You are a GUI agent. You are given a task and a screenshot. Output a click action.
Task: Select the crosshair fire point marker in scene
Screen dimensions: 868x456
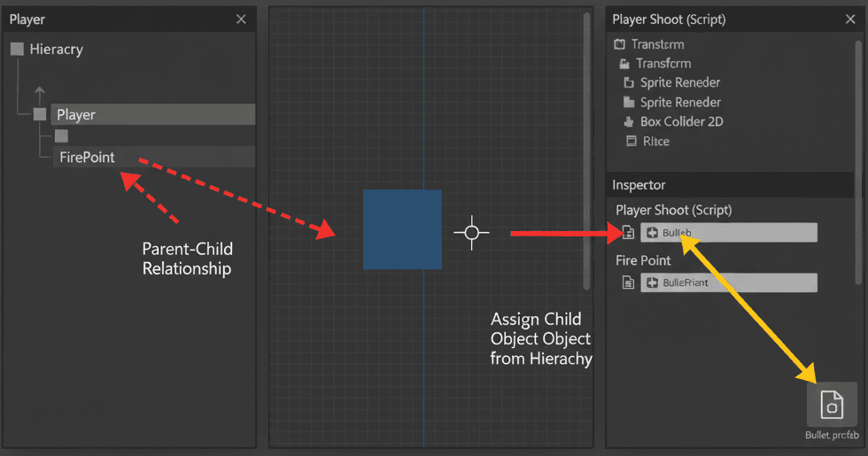point(471,233)
